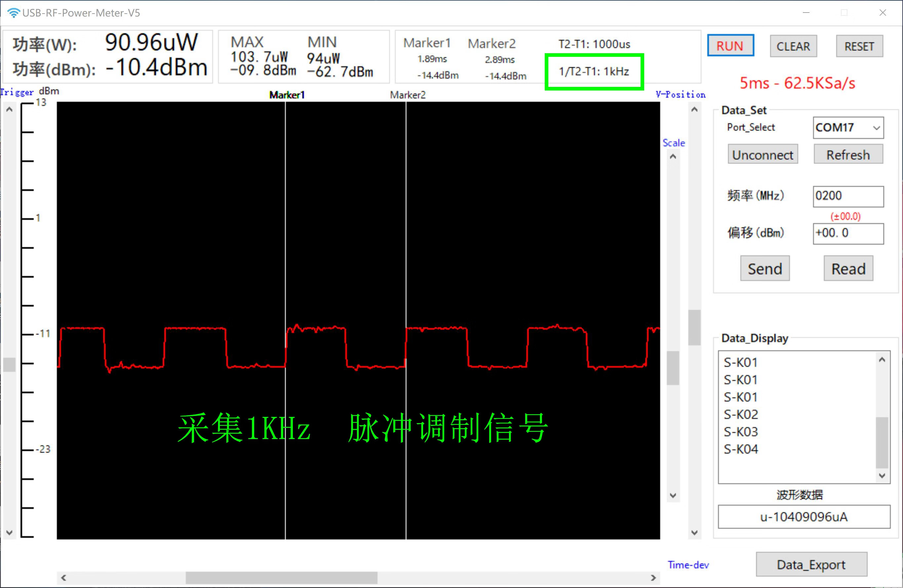The image size is (903, 588).
Task: Open the COM17 port dropdown
Action: (876, 128)
